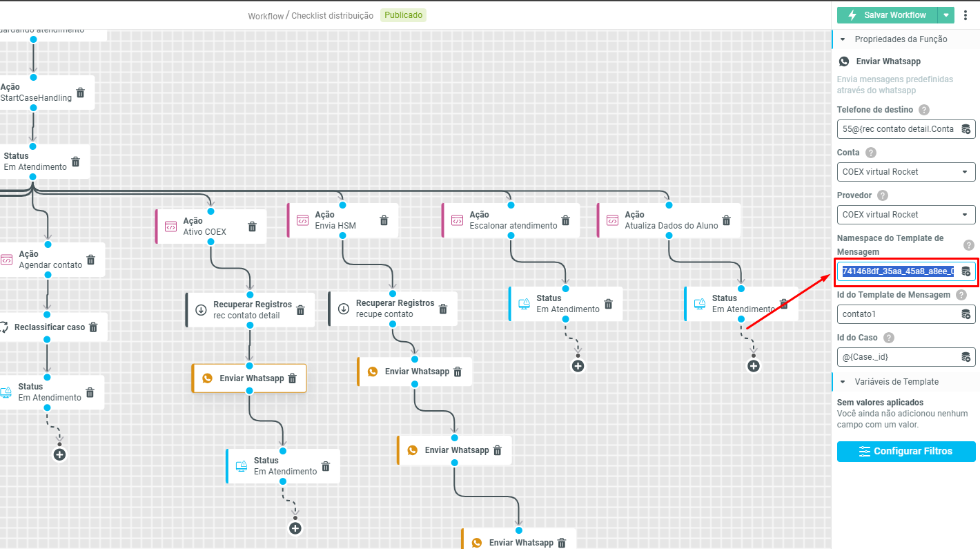Open the Provedor dropdown

tap(905, 215)
